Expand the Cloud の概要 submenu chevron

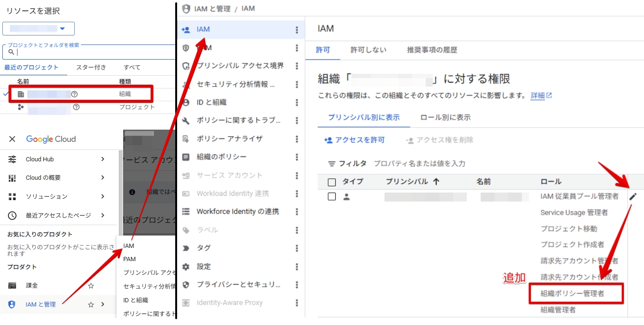(x=103, y=178)
